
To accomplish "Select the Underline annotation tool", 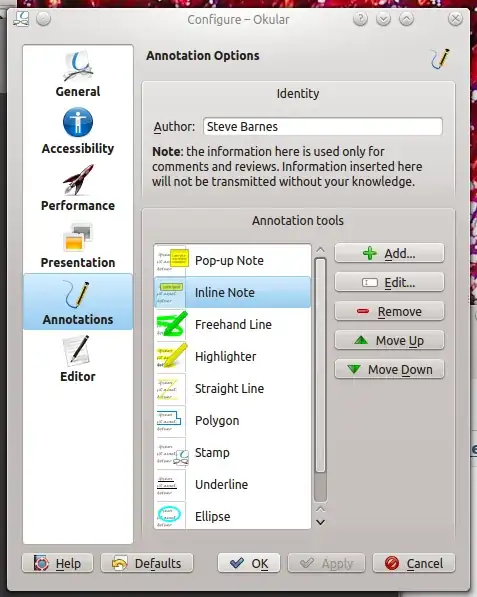I will point(232,484).
